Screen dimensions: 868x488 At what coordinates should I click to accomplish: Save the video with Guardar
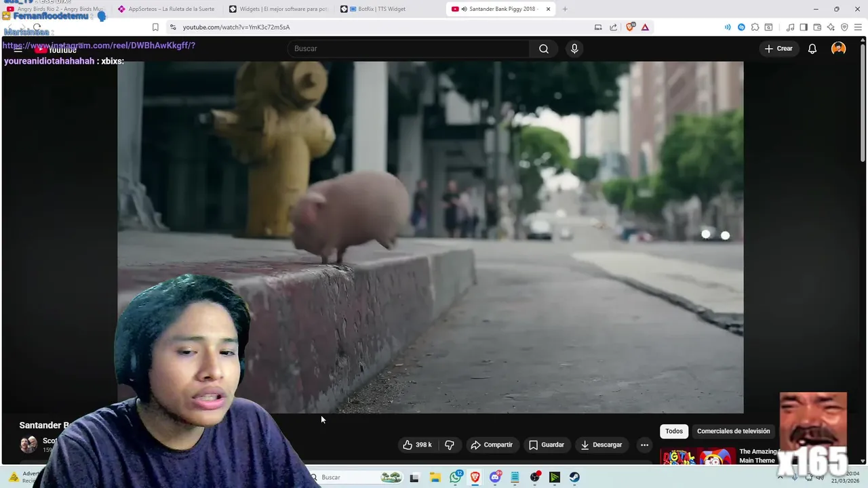click(547, 445)
